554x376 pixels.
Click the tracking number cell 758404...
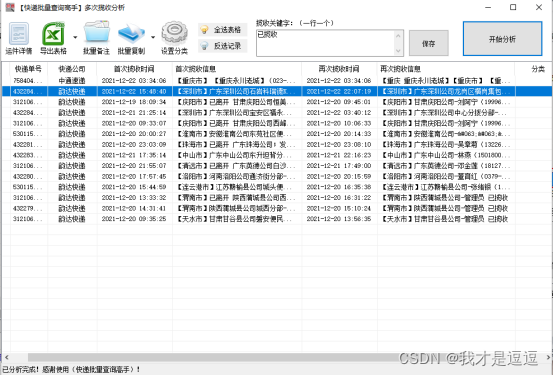click(x=28, y=81)
